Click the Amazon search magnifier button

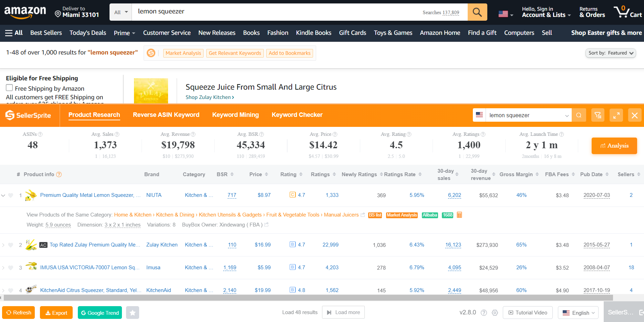pos(477,12)
